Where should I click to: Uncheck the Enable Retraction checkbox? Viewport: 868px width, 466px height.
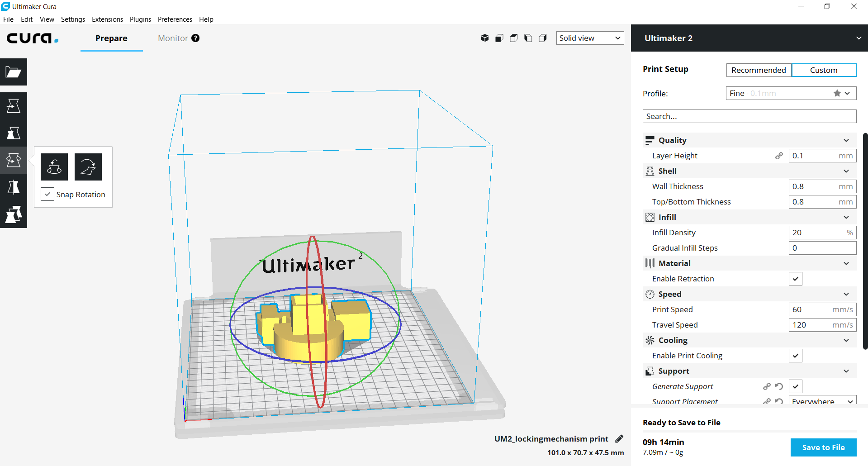tap(796, 279)
